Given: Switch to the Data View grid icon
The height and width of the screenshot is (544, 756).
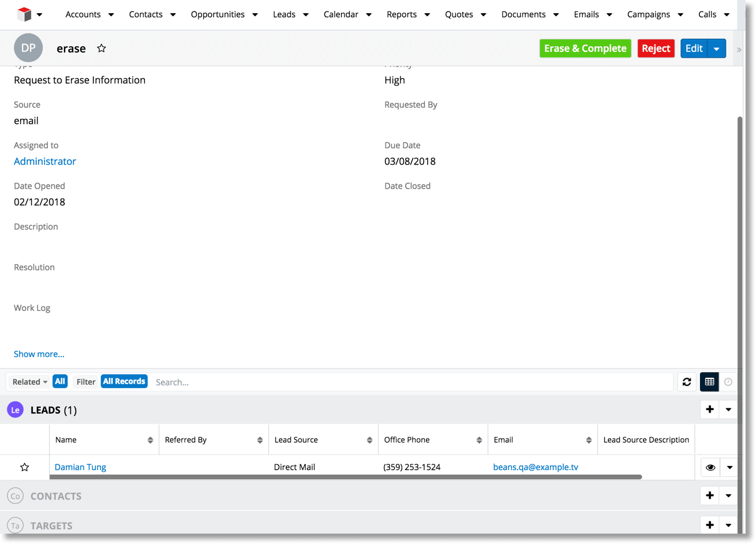Looking at the screenshot, I should (x=709, y=382).
